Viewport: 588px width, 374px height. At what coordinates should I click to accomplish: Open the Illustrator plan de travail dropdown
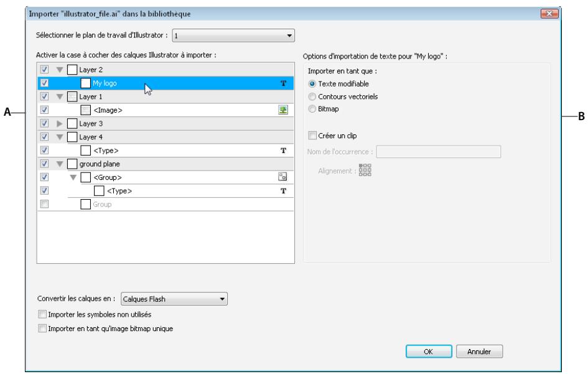233,35
